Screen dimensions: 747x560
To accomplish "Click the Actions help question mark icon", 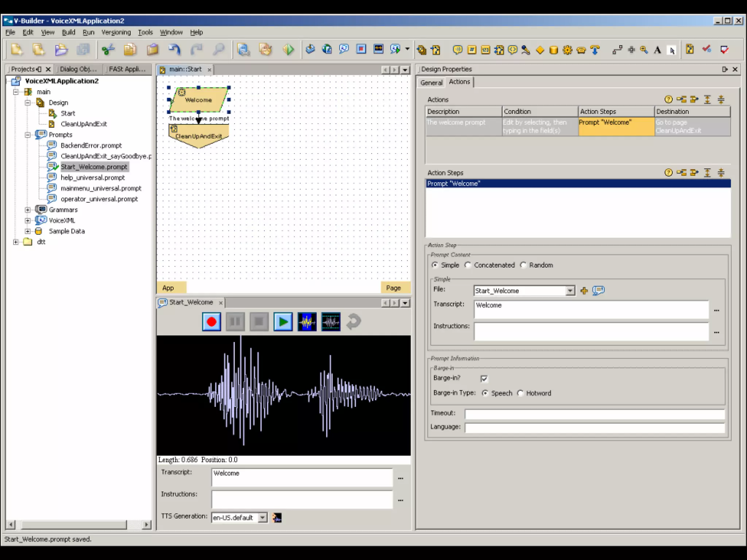I will (668, 100).
